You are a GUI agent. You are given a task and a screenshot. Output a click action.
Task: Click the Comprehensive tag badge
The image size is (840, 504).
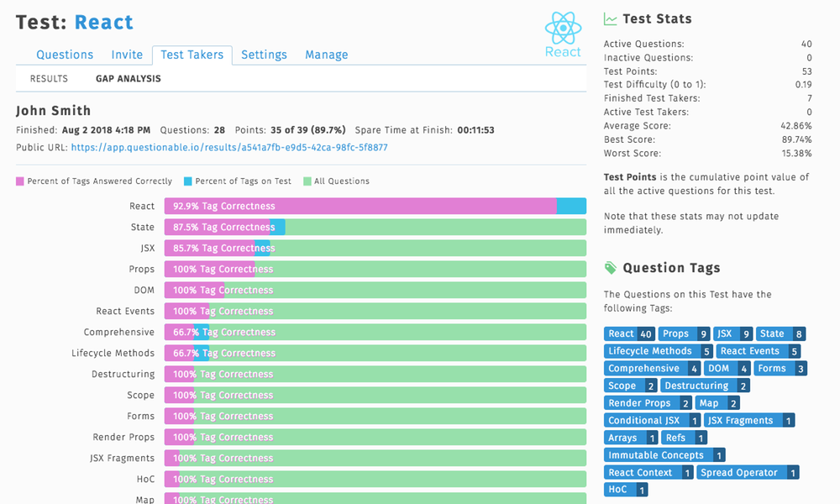[653, 369]
